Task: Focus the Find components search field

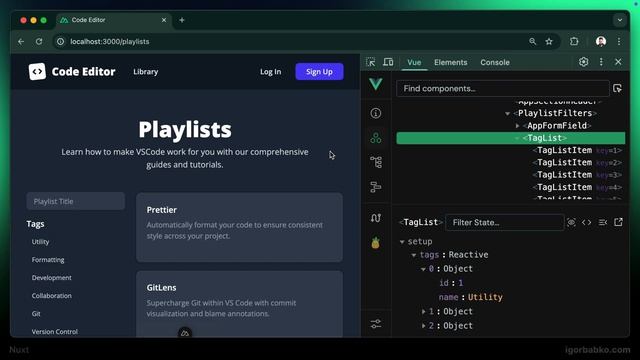Action: 502,89
